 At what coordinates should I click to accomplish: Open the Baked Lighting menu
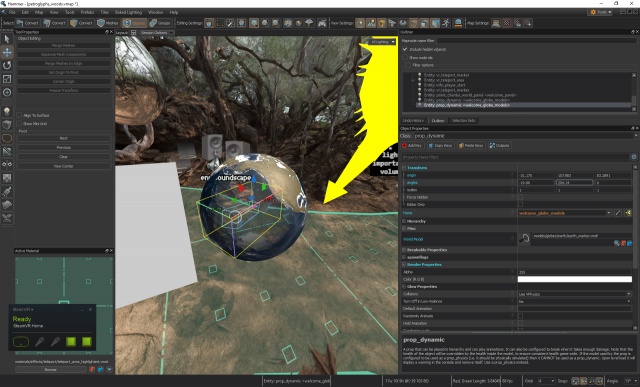coord(128,12)
